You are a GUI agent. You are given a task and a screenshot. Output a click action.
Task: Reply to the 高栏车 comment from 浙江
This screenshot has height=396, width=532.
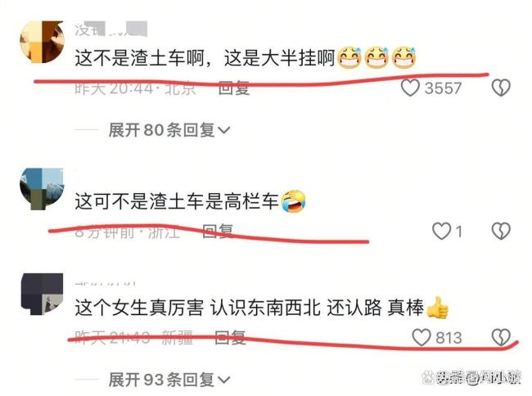218,232
